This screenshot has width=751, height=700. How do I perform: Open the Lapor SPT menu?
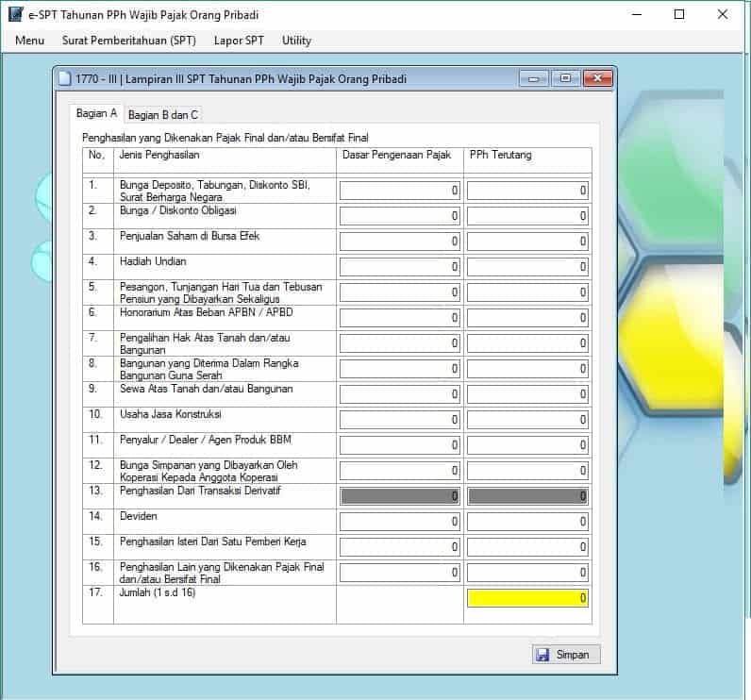(x=239, y=41)
